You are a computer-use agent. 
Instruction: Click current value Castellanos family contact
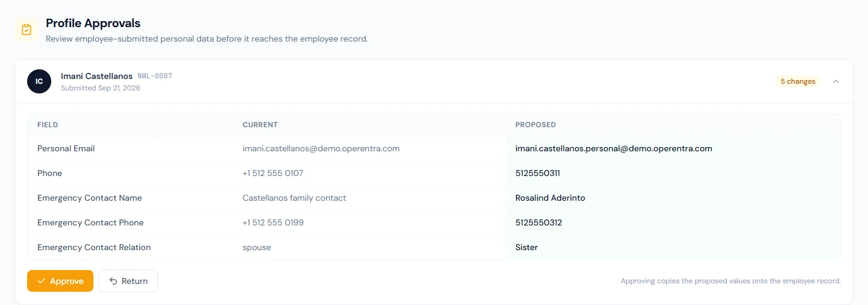(x=294, y=198)
